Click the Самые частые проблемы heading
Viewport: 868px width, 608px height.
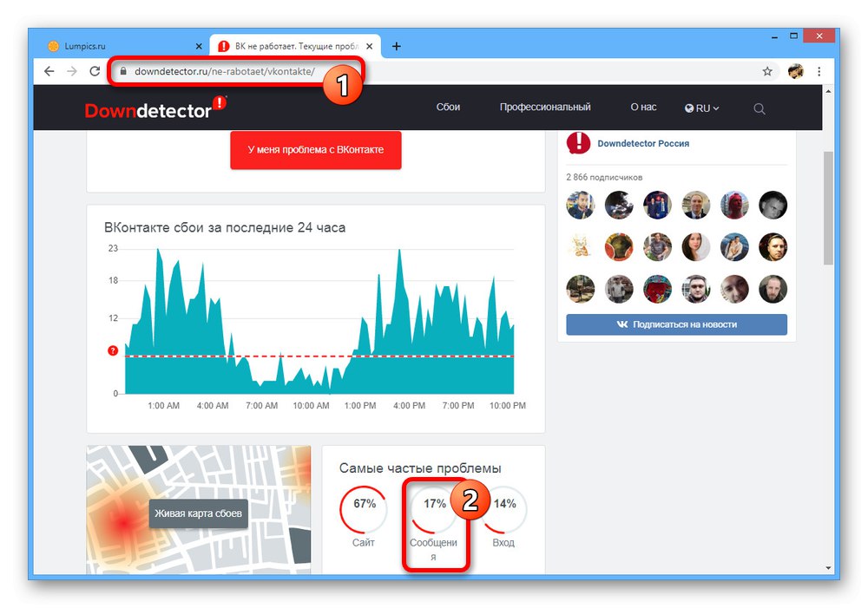pyautogui.click(x=420, y=468)
